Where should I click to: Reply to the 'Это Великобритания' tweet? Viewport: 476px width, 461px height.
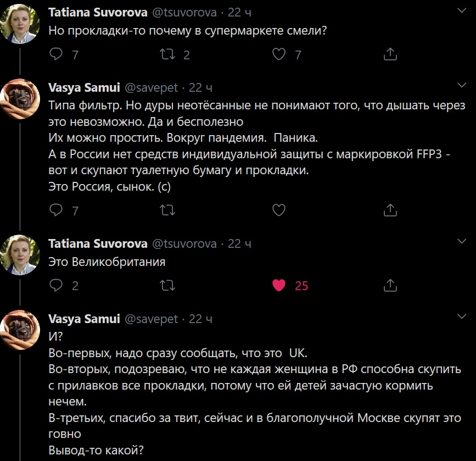click(56, 285)
